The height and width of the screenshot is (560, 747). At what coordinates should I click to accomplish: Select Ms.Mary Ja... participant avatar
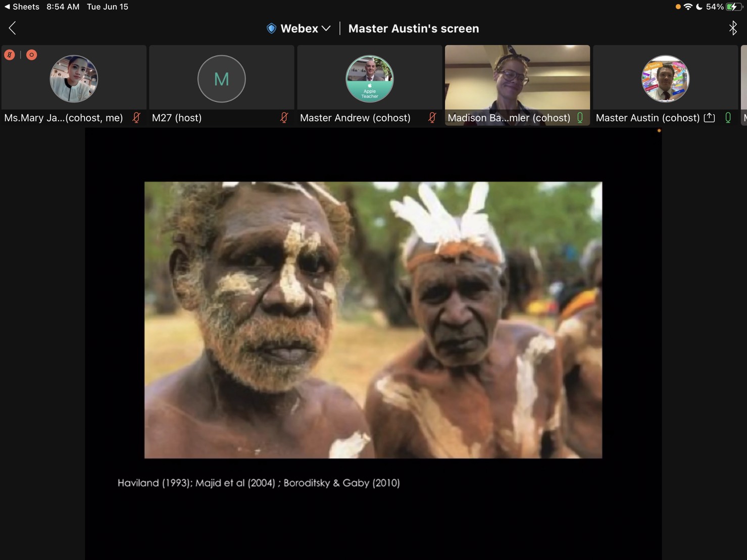pyautogui.click(x=74, y=79)
